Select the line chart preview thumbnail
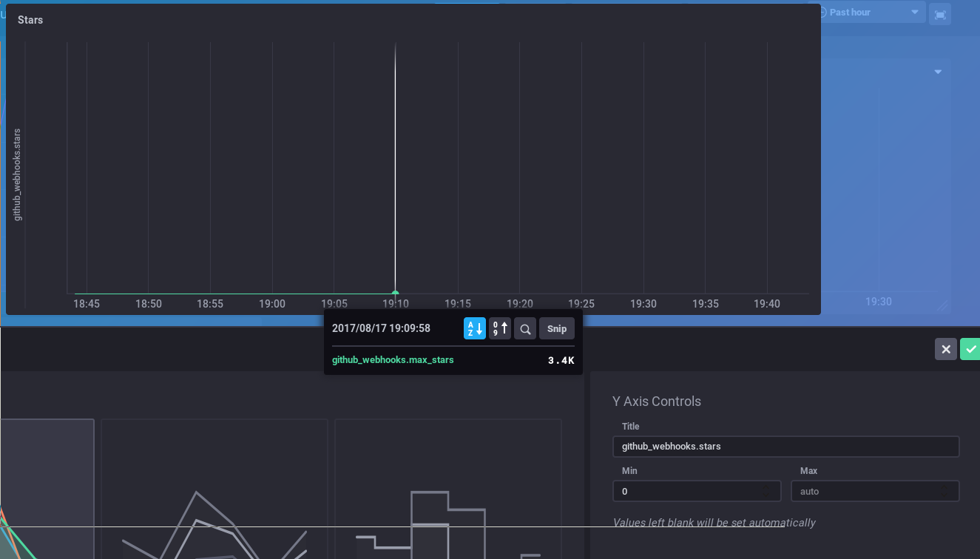This screenshot has height=559, width=980. coord(214,510)
